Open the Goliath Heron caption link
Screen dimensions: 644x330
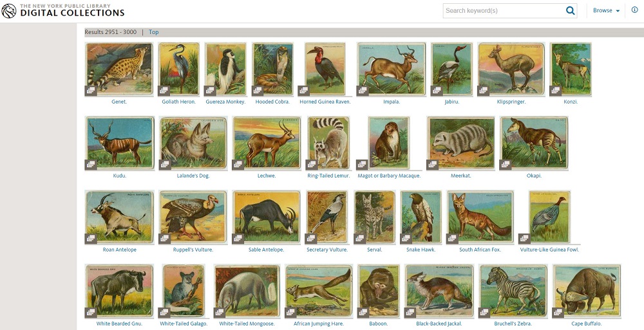click(x=179, y=102)
